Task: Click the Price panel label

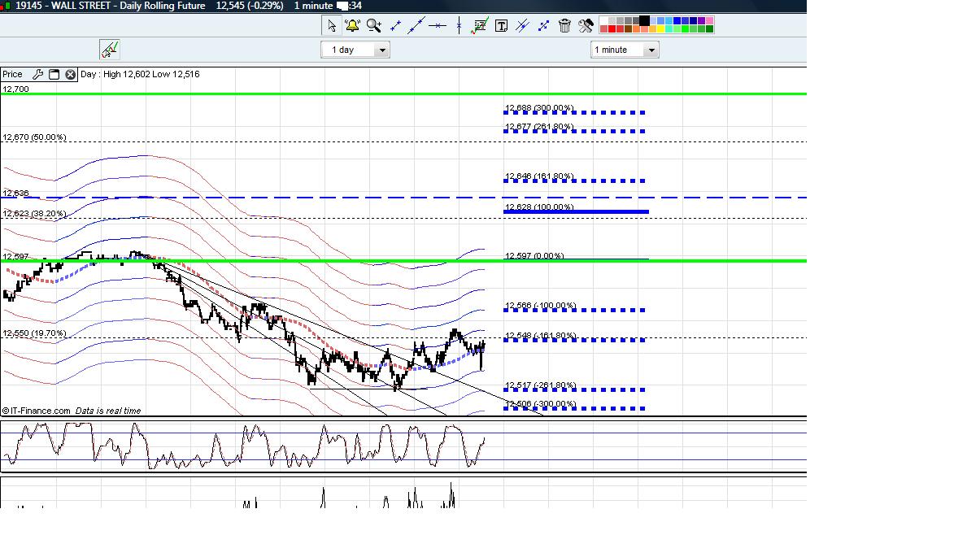Action: (x=13, y=74)
